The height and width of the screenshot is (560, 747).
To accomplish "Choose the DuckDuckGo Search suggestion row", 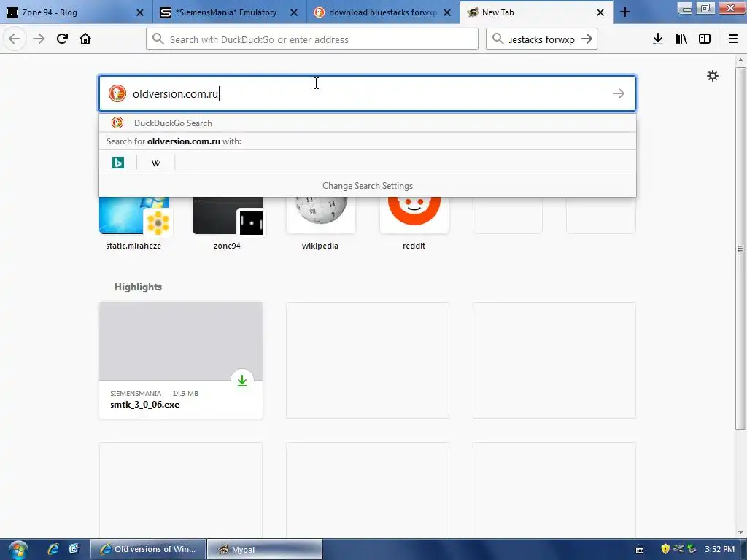I will 368,122.
